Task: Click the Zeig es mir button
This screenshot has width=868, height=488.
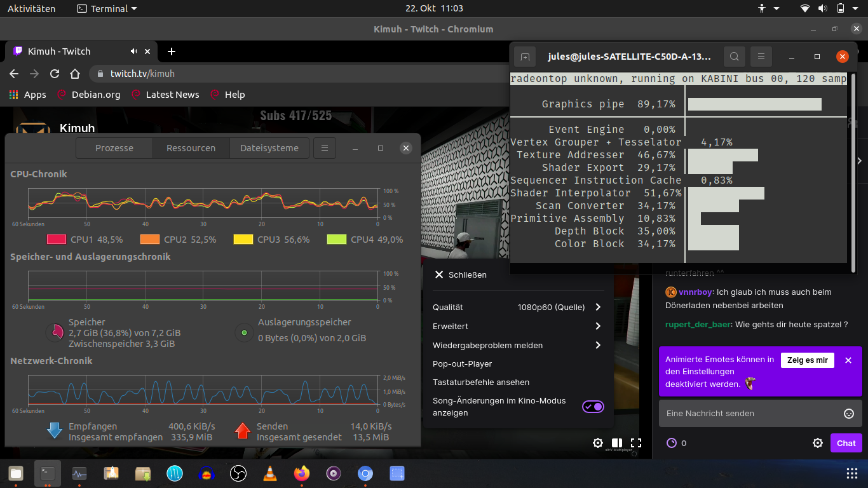Action: 808,360
